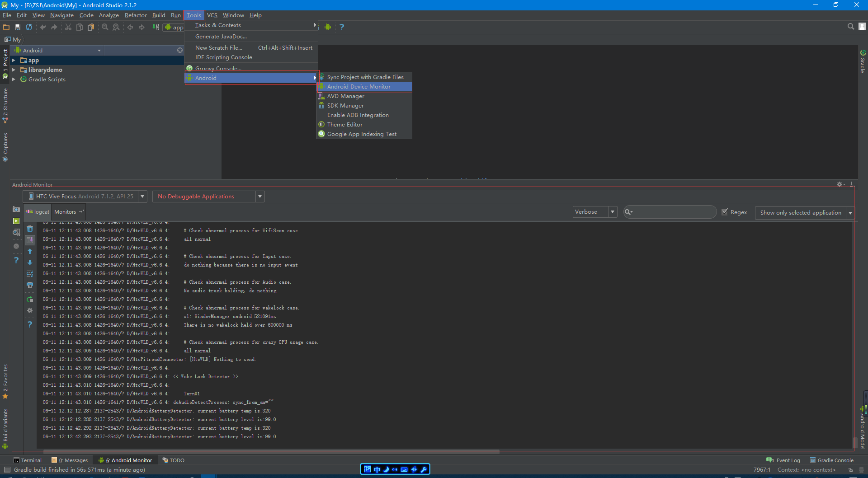Screen dimensions: 868x478
Task: Print logcat with the printer icon
Action: 30,285
